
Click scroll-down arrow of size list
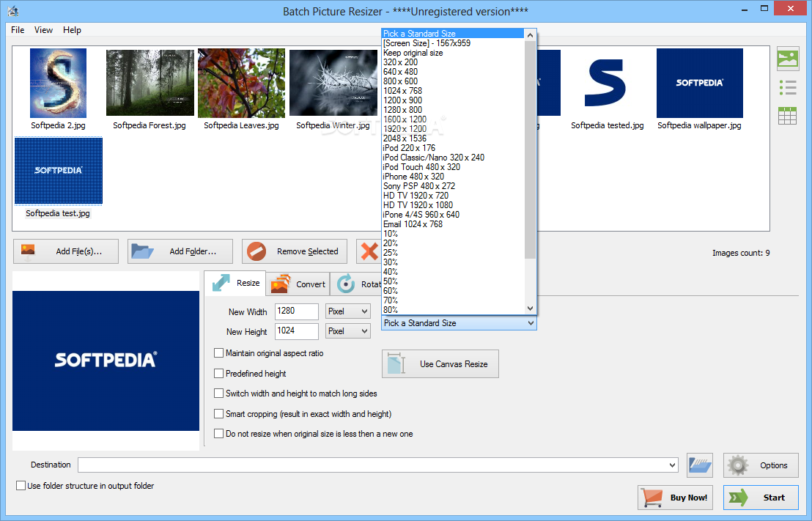point(530,308)
